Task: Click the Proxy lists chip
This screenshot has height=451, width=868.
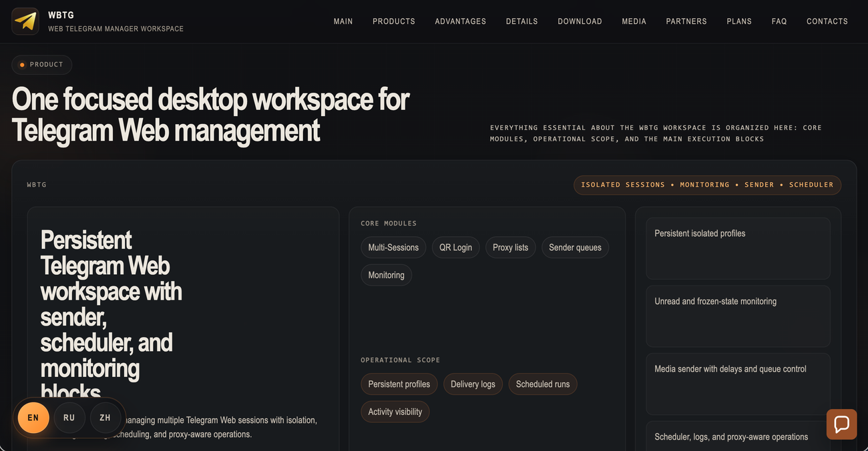Action: coord(511,248)
